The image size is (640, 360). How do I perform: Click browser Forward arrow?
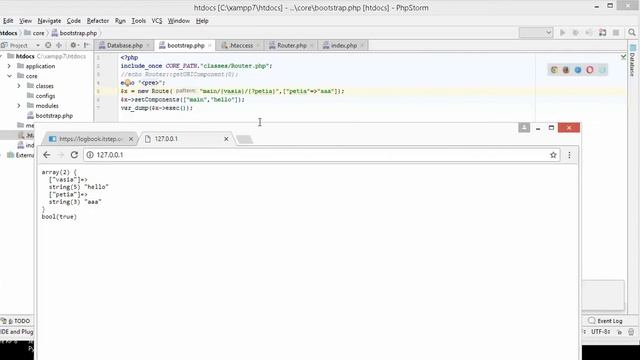point(60,155)
